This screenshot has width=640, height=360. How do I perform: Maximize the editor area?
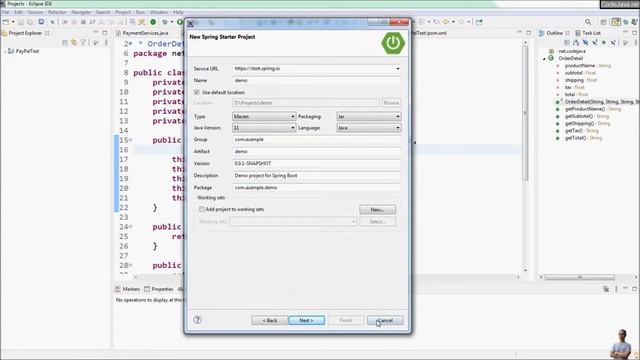(x=529, y=32)
